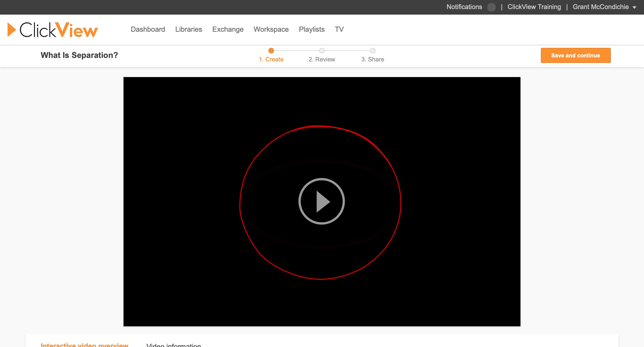Go to Libraries
The image size is (644, 347).
pos(188,29)
